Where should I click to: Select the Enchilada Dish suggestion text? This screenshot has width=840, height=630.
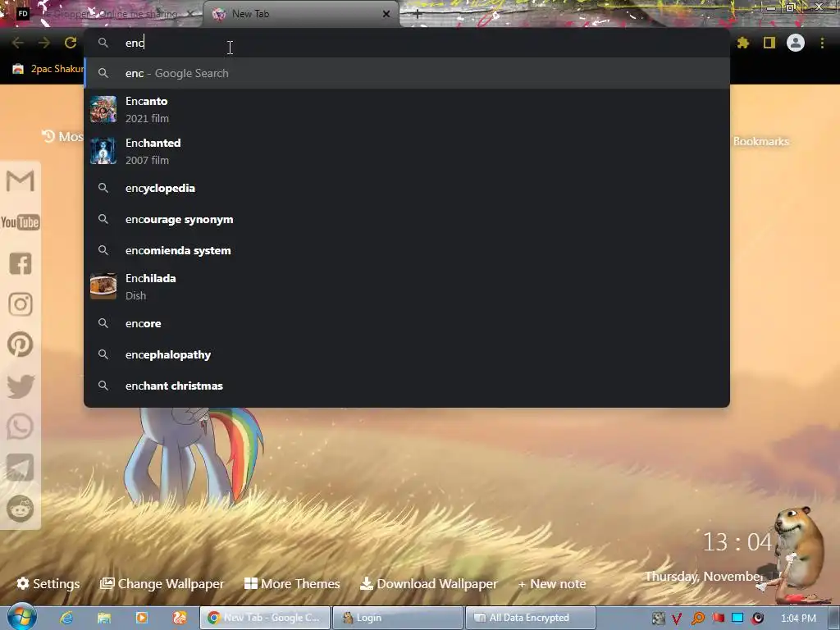click(151, 286)
